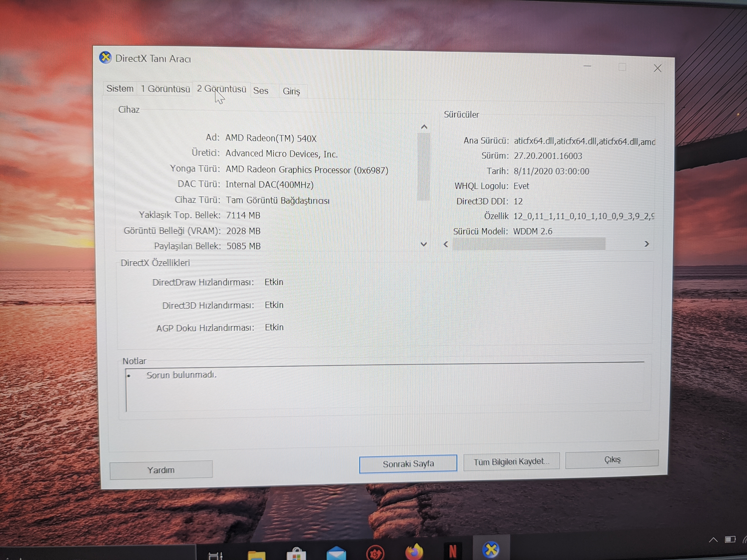The image size is (747, 560).
Task: Click left arrow of Sürücüler scrollbar
Action: point(446,244)
